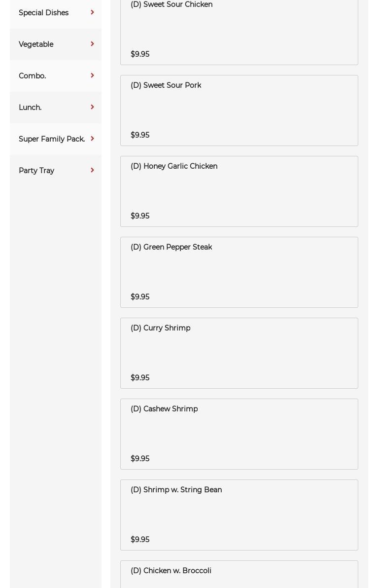Select the (D) Sweet Sour Pork dish
The height and width of the screenshot is (588, 377).
(239, 110)
